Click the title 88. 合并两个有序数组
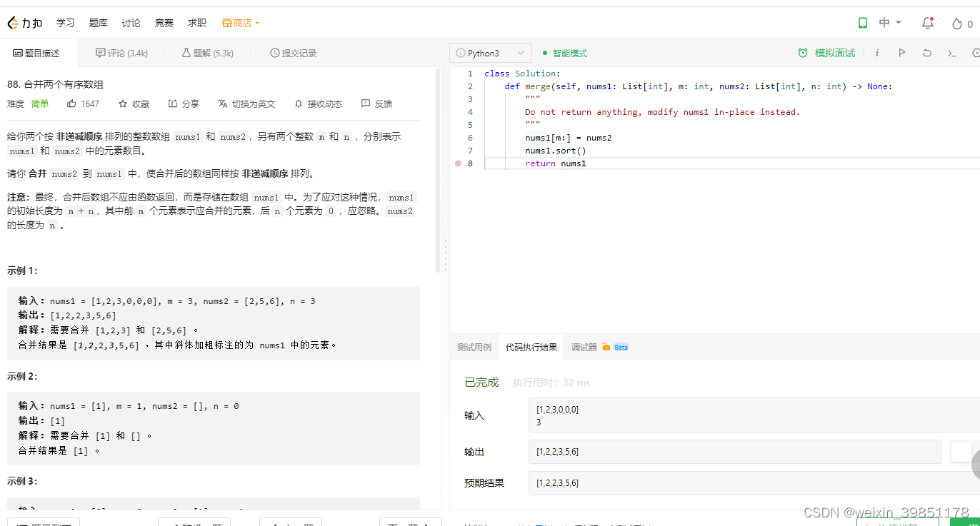Viewport: 980px width, 526px height. pos(55,84)
